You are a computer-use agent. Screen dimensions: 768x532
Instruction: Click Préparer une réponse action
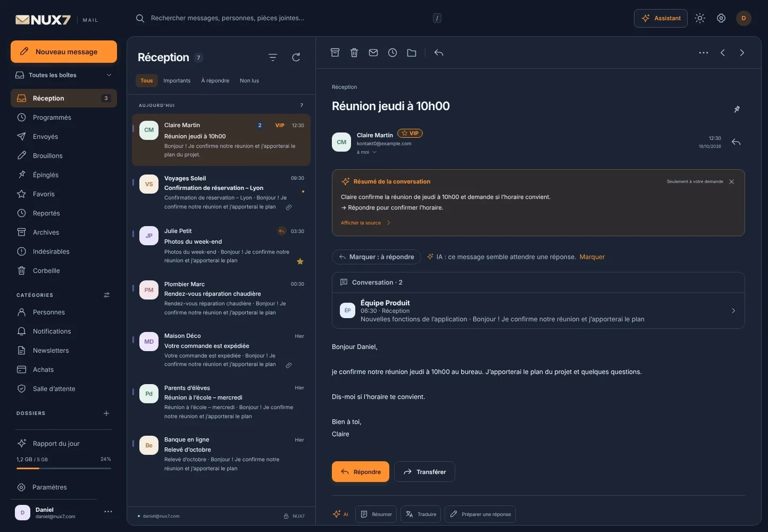480,514
